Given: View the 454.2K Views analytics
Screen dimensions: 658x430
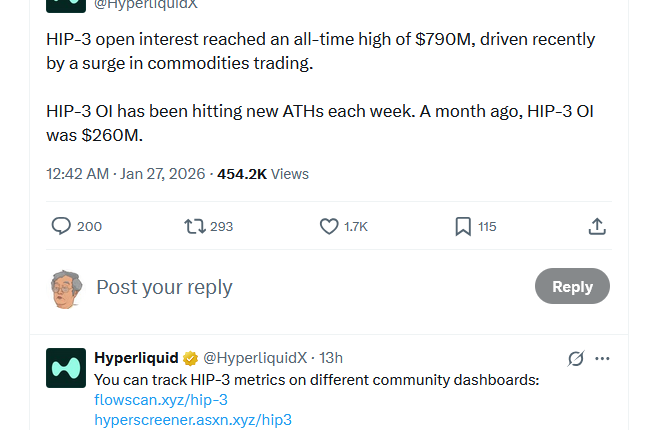Looking at the screenshot, I should click(x=263, y=173).
